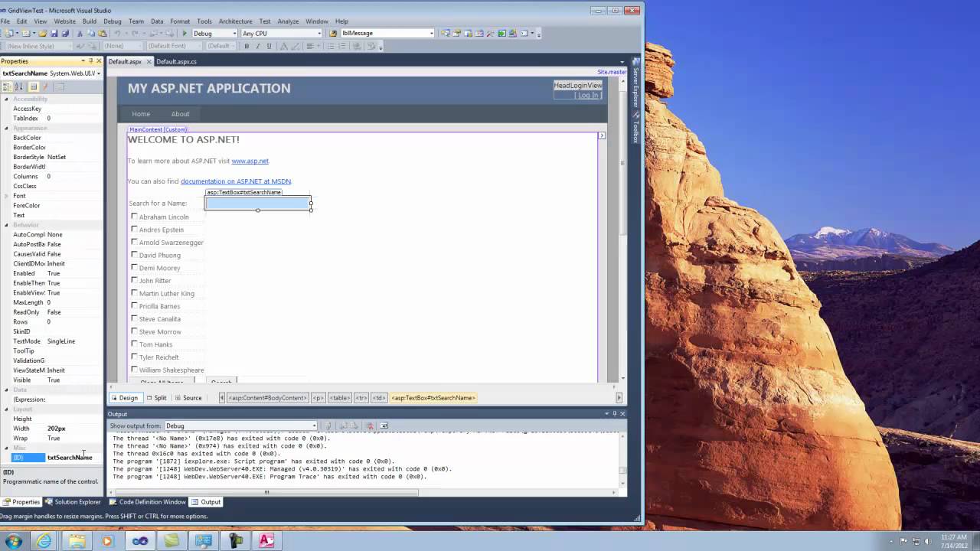Open the Any CPU platform dropdown

(x=319, y=34)
